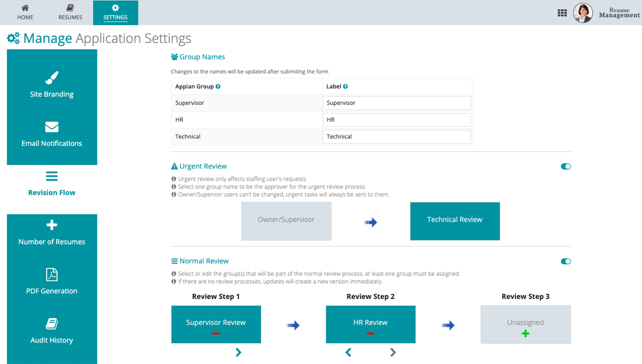Click the gear icon above SETTINGS
This screenshot has width=642, height=364.
coord(115,8)
